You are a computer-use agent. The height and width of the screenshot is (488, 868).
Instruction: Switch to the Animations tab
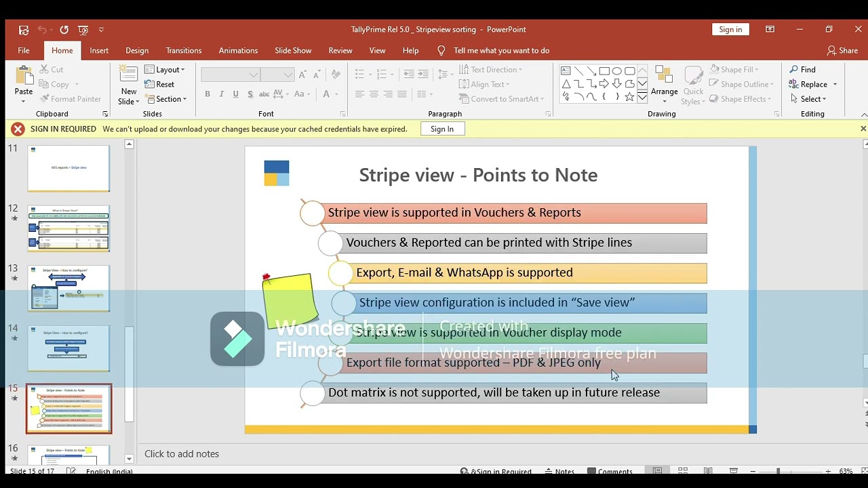238,50
